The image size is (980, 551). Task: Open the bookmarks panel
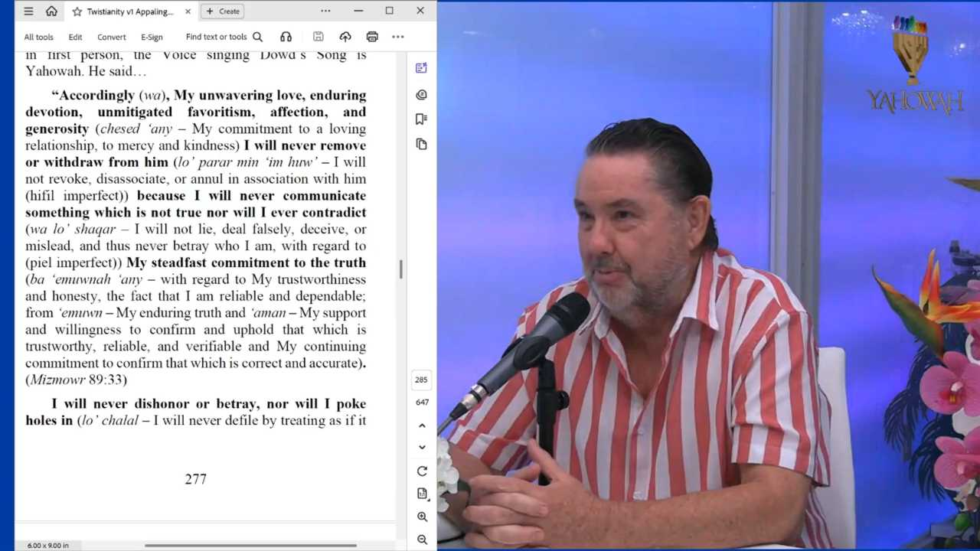pos(421,119)
